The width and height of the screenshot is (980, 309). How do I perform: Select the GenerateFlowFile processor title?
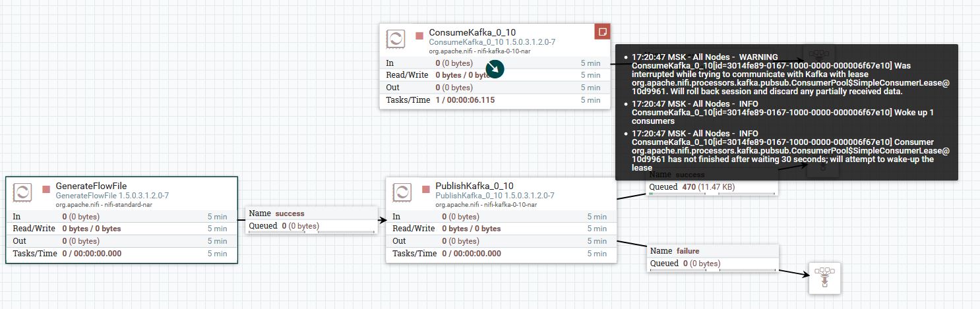(91, 186)
